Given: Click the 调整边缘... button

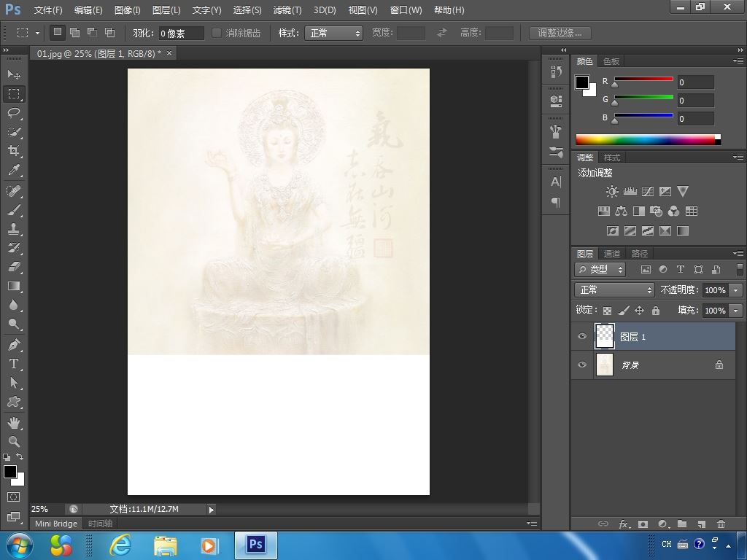Looking at the screenshot, I should pos(560,33).
